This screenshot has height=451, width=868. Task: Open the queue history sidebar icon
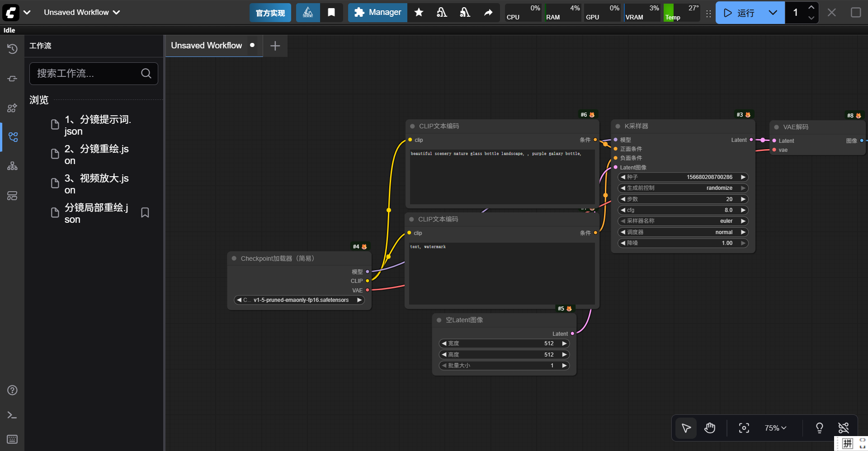pyautogui.click(x=12, y=49)
